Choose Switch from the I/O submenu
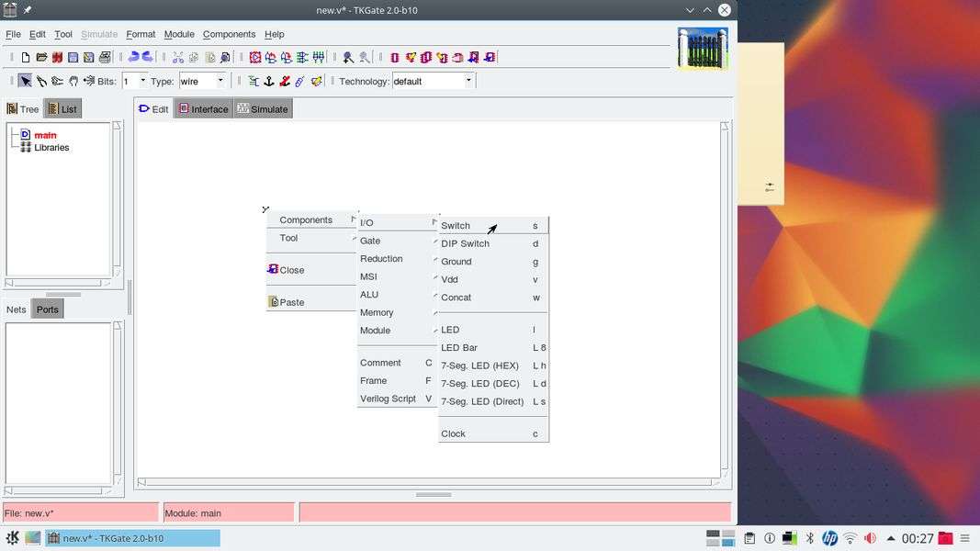This screenshot has height=551, width=980. tap(456, 226)
